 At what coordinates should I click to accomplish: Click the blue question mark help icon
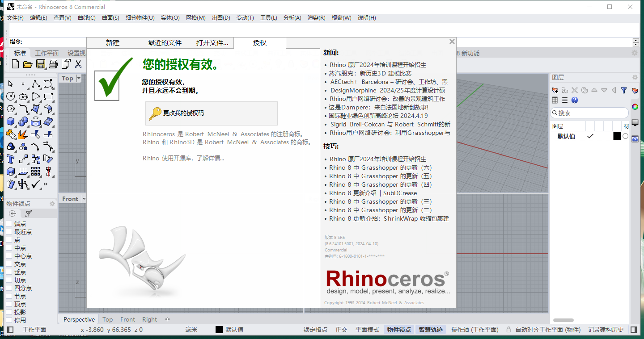pos(575,100)
